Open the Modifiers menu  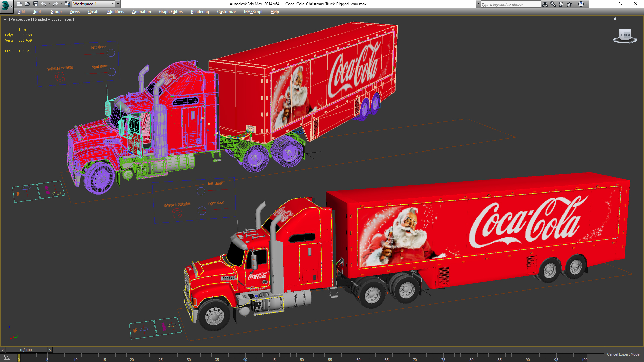click(116, 12)
